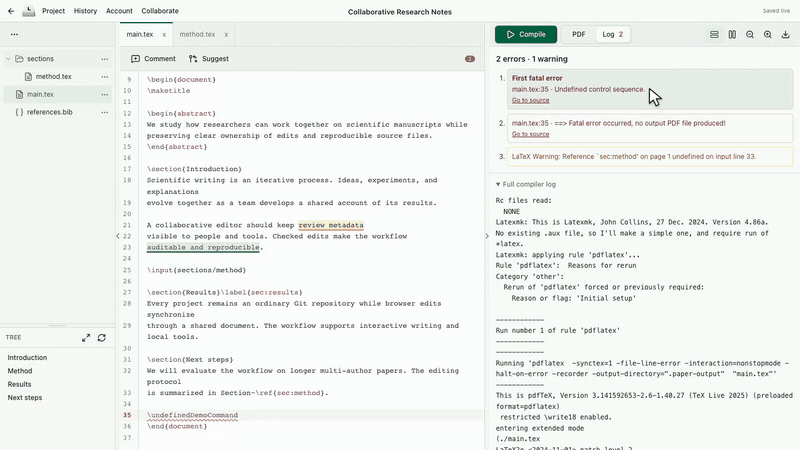This screenshot has height=450, width=800.
Task: Toggle the split columns layout icon
Action: click(x=732, y=34)
